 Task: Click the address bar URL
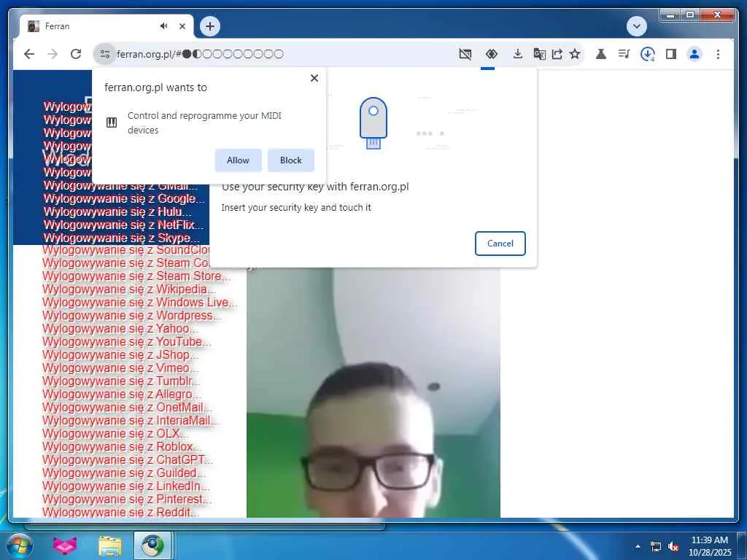tap(201, 54)
